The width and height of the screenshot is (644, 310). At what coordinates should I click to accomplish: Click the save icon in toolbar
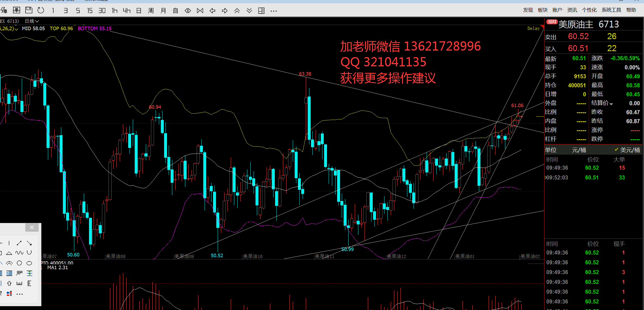click(x=29, y=10)
